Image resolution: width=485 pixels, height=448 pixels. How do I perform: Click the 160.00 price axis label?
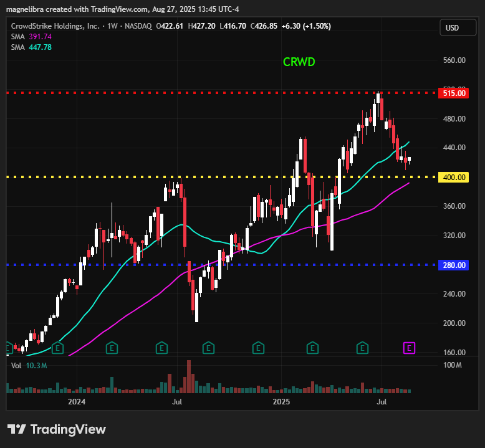454,352
